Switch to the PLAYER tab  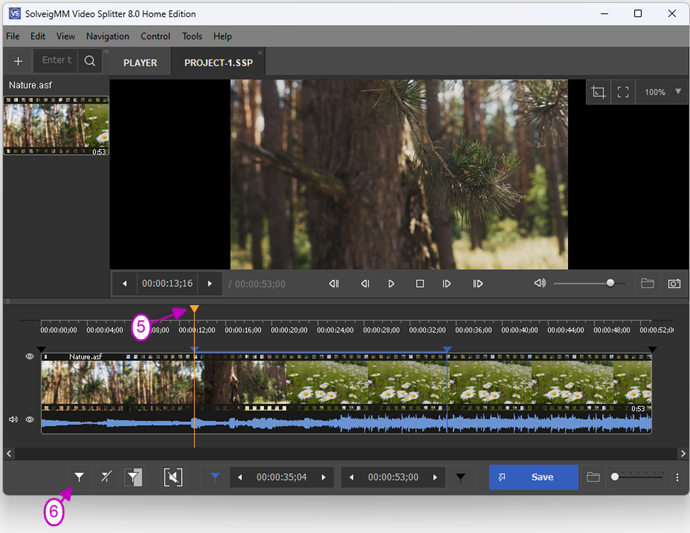click(x=140, y=63)
